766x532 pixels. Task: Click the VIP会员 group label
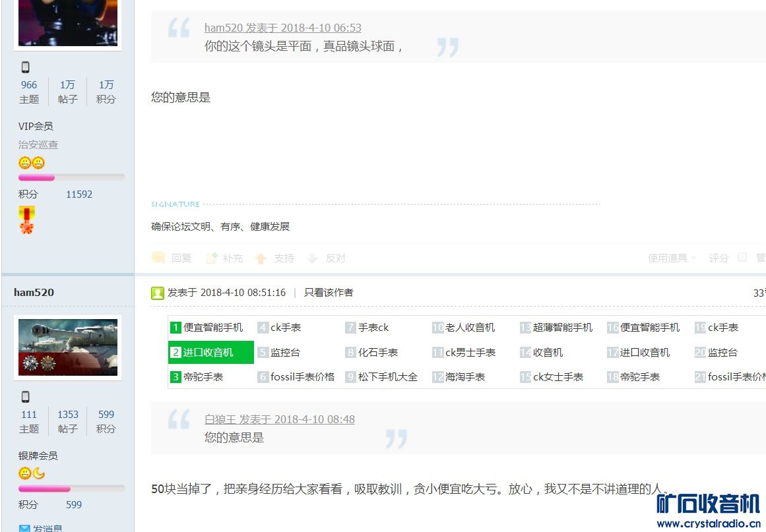[36, 126]
